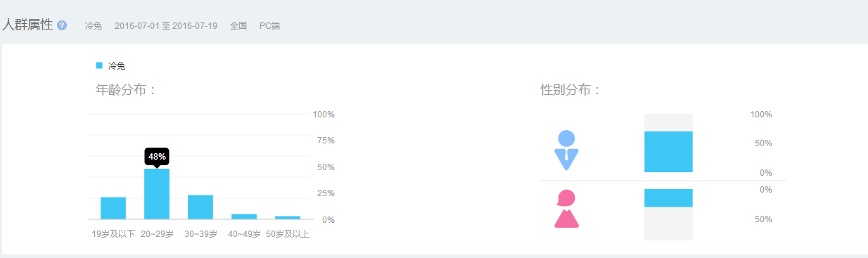868x258 pixels.
Task: Click the 冷兔 legend label
Action: (x=117, y=65)
